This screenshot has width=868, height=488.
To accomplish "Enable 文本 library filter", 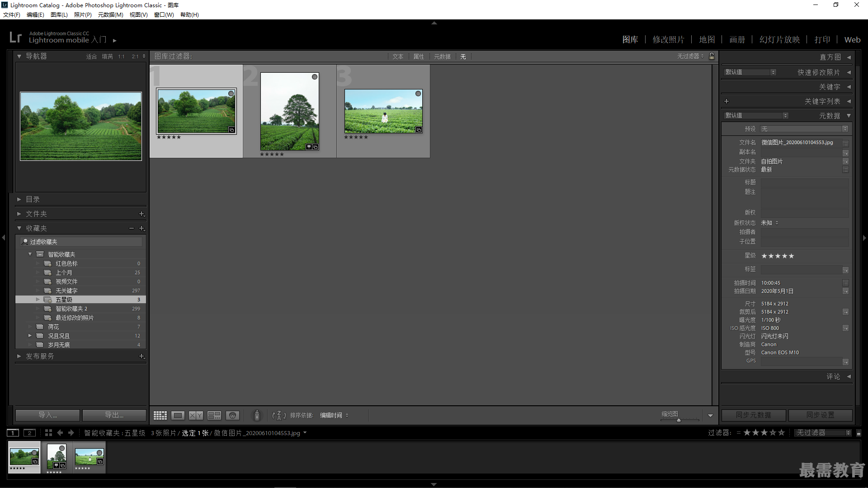I will (398, 56).
